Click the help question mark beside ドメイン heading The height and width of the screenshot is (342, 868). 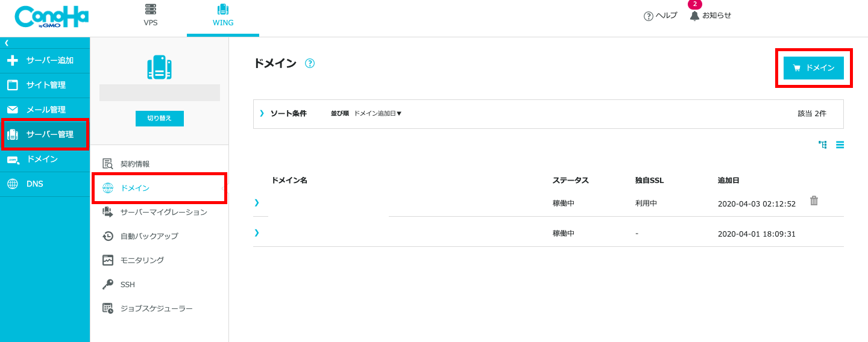(x=310, y=63)
